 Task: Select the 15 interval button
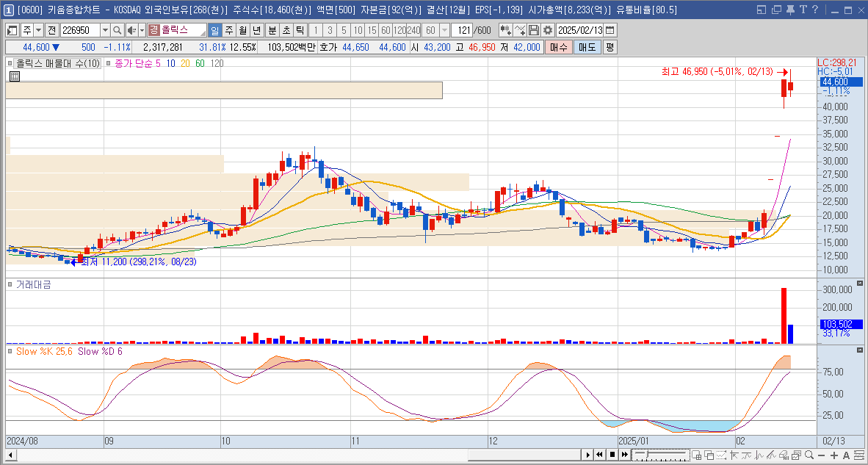click(x=372, y=30)
